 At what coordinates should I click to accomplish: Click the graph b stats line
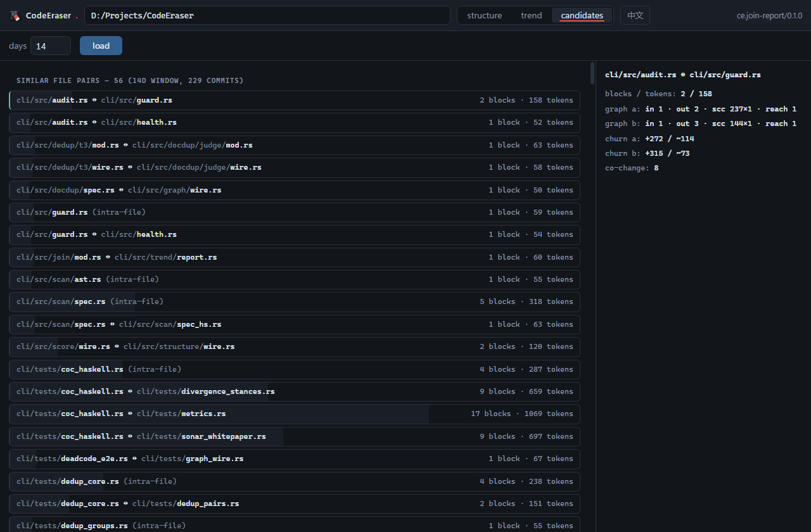[x=701, y=123]
